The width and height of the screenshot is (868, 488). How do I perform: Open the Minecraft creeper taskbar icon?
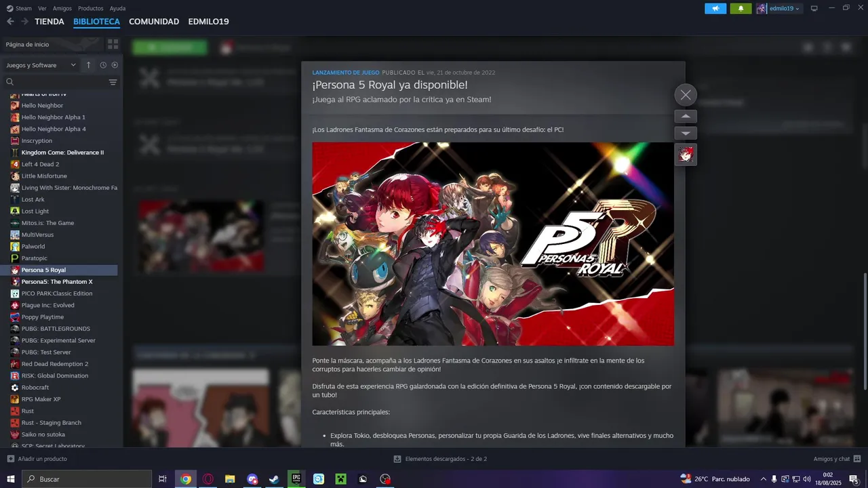340,479
